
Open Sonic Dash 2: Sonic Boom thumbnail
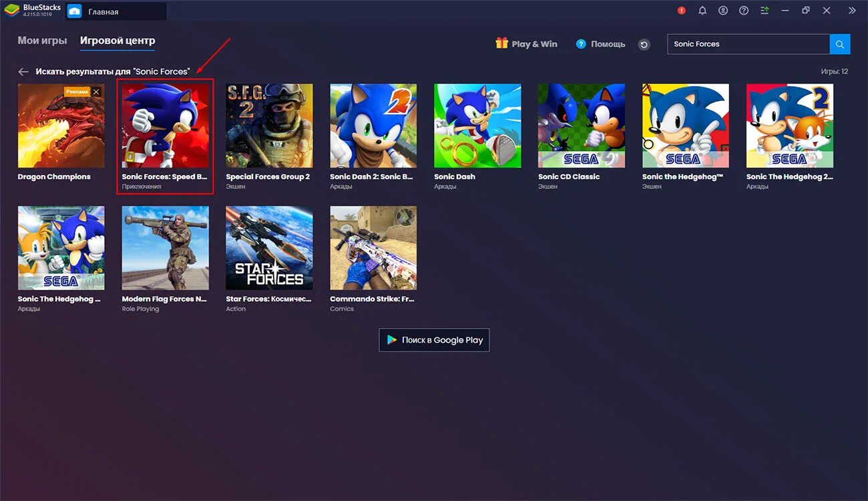point(373,126)
